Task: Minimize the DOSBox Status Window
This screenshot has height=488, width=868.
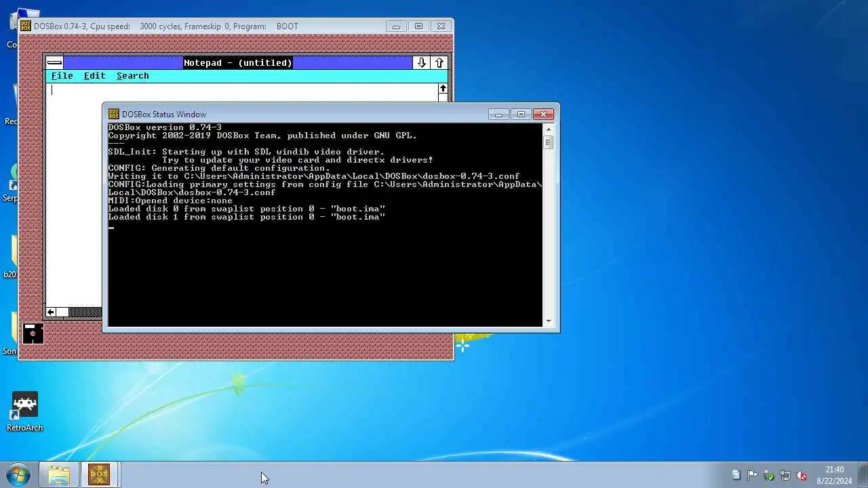Action: pyautogui.click(x=498, y=114)
